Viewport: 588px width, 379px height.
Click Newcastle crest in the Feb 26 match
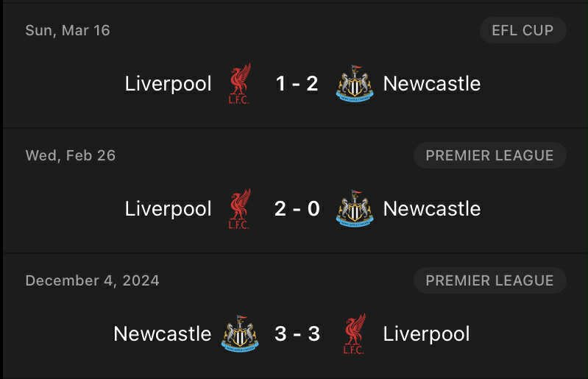355,209
